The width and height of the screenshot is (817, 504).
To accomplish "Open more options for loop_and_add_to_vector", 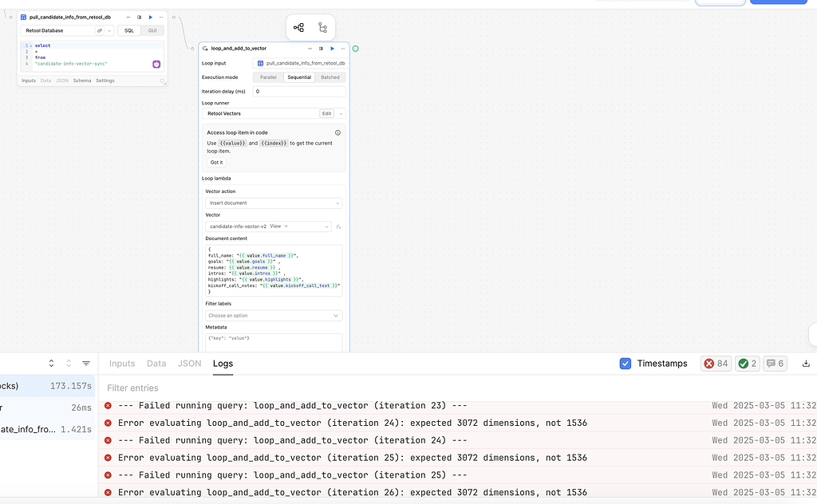I will click(x=343, y=49).
